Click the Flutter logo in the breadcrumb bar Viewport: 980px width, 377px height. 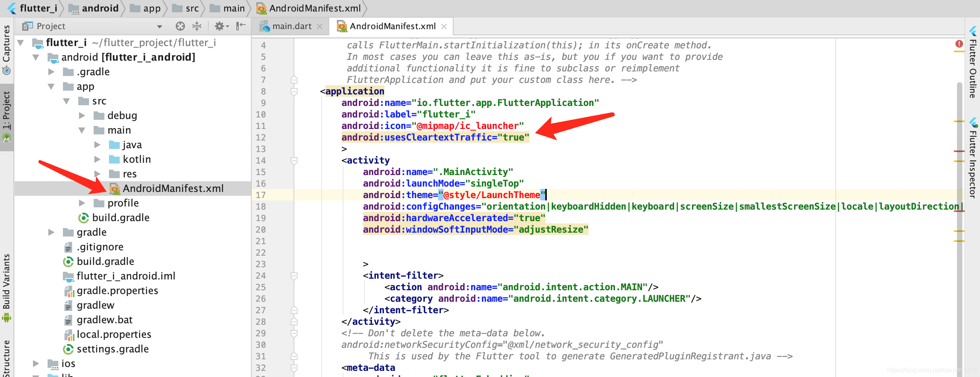(12, 8)
